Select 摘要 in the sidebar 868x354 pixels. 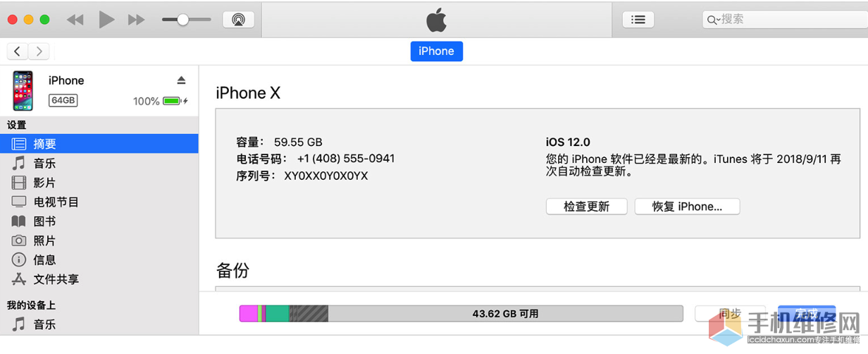tap(99, 144)
